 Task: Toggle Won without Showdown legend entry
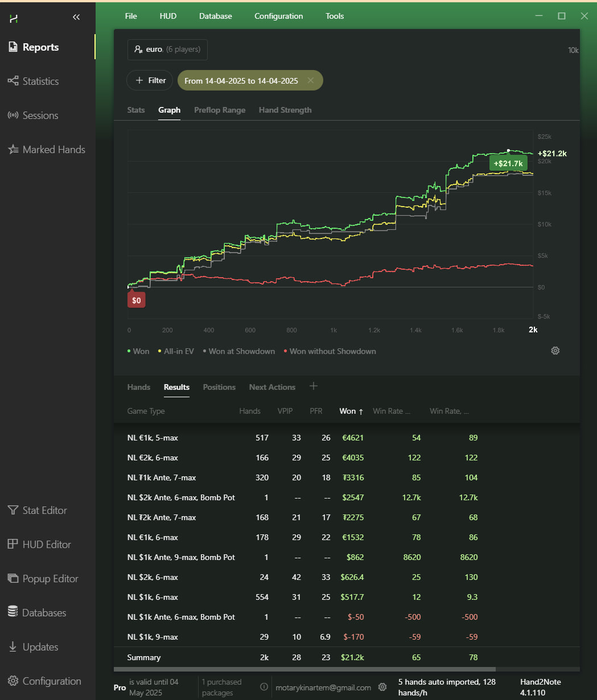tap(330, 351)
